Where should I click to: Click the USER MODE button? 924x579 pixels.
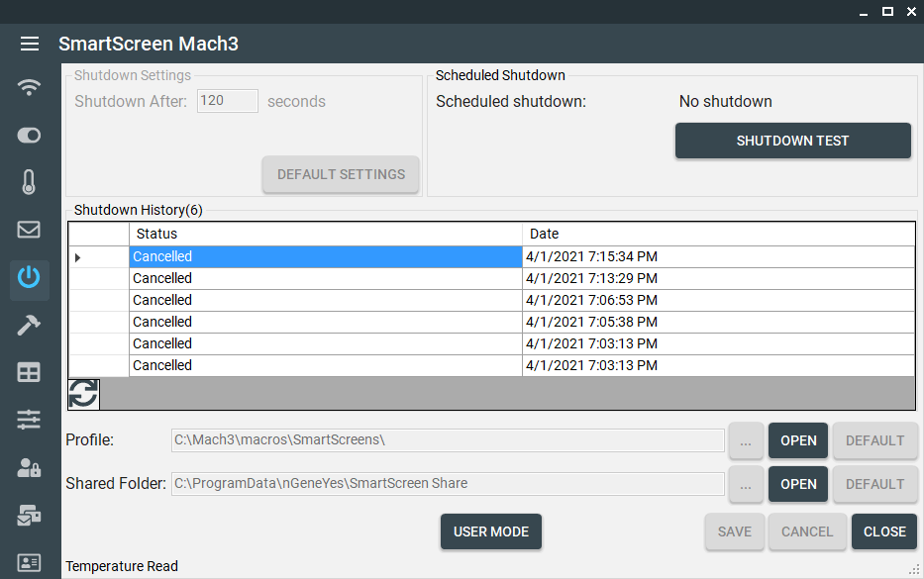tap(490, 531)
